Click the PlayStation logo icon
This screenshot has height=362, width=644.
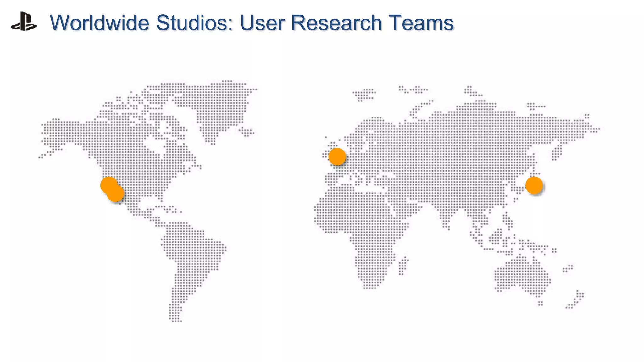click(24, 22)
